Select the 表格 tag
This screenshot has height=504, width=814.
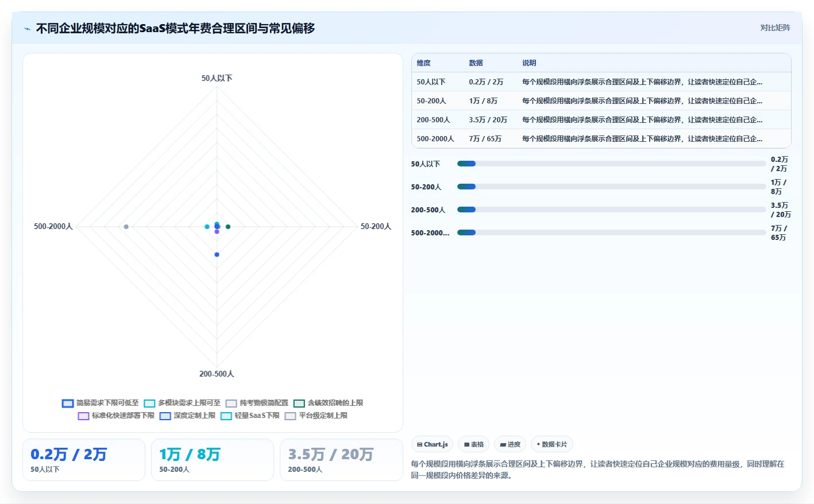pyautogui.click(x=473, y=444)
